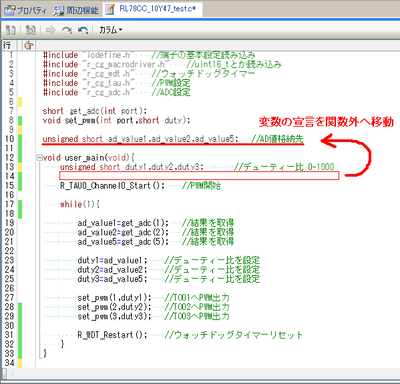This screenshot has width=400, height=384.
Task: Click the 周辺機能 tab icon
Action: click(x=59, y=10)
